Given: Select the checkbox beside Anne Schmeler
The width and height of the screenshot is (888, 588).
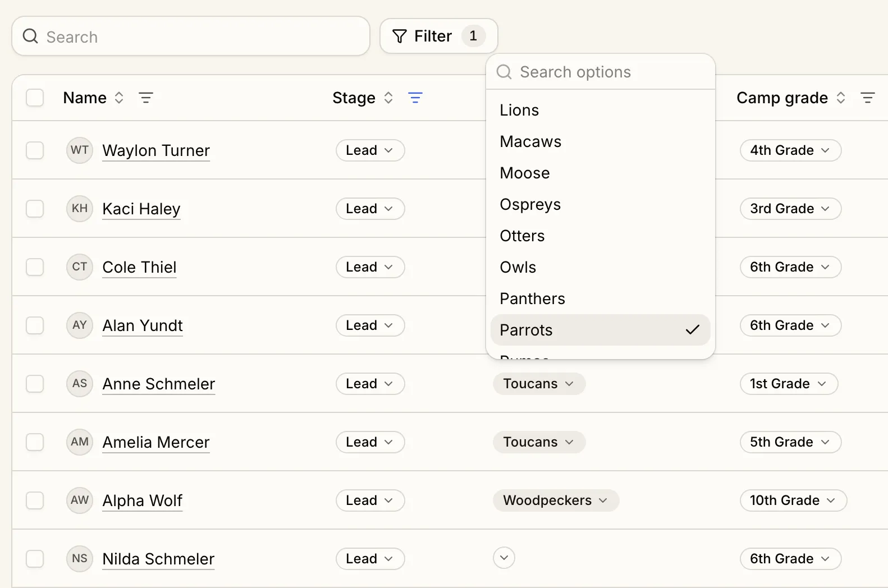Looking at the screenshot, I should pyautogui.click(x=35, y=384).
